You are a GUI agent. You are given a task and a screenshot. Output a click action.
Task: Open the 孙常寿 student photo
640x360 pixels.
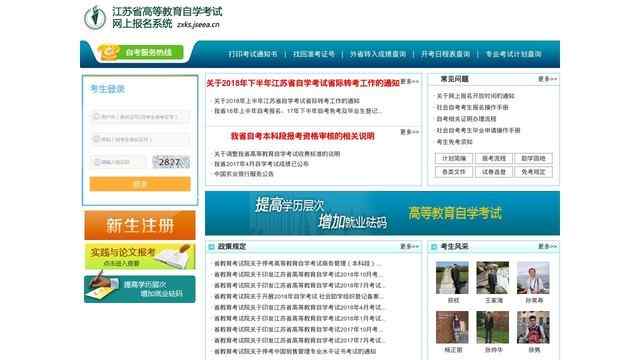[533, 278]
